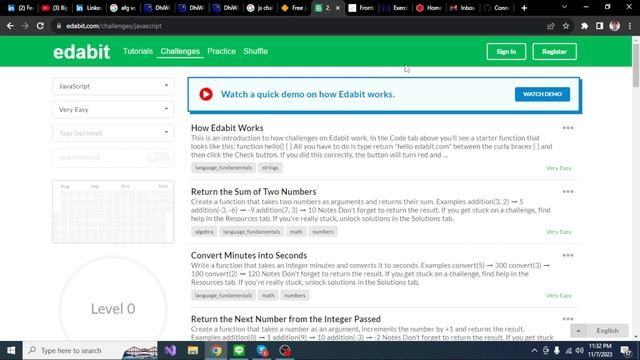640x360 pixels.
Task: Open the notification center icon
Action: click(626, 351)
